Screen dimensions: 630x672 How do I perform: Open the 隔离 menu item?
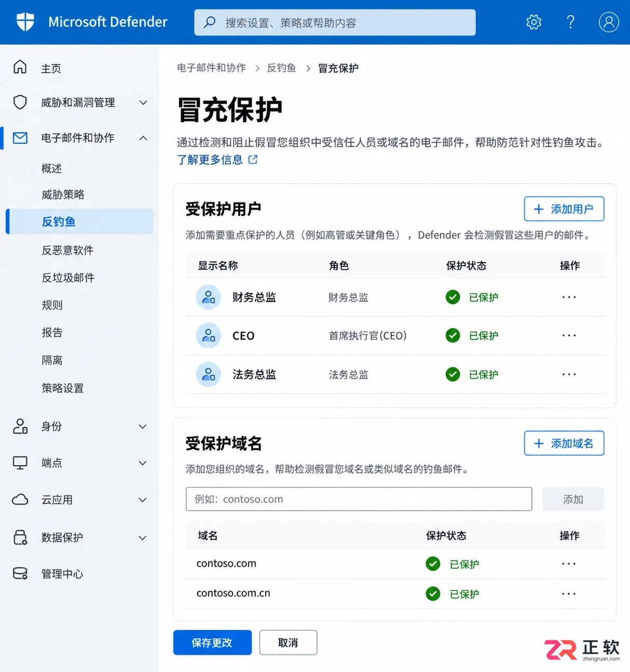coord(52,360)
